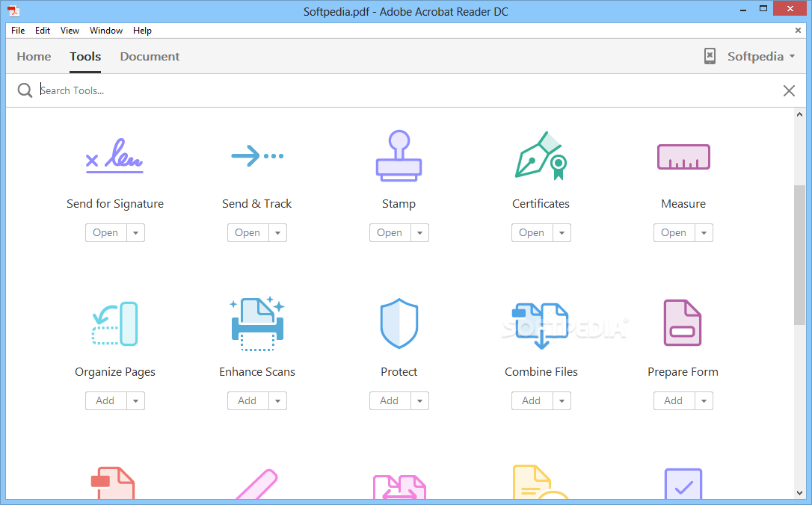812x505 pixels.
Task: Clear the search using the X icon
Action: point(789,91)
